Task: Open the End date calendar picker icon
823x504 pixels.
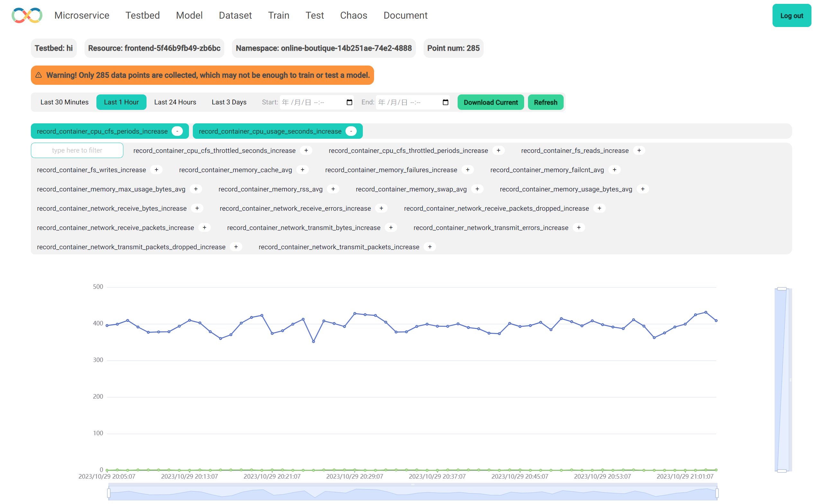Action: tap(446, 102)
